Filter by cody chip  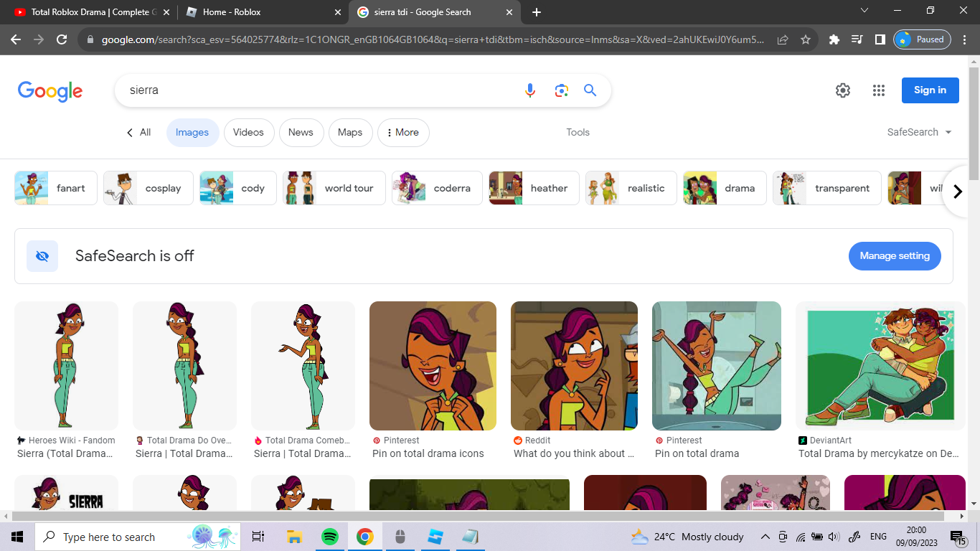(238, 188)
